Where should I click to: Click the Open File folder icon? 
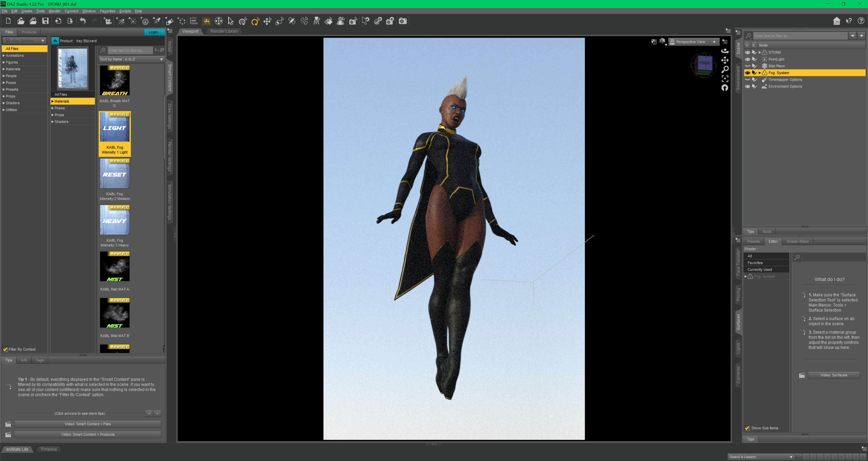coord(21,21)
